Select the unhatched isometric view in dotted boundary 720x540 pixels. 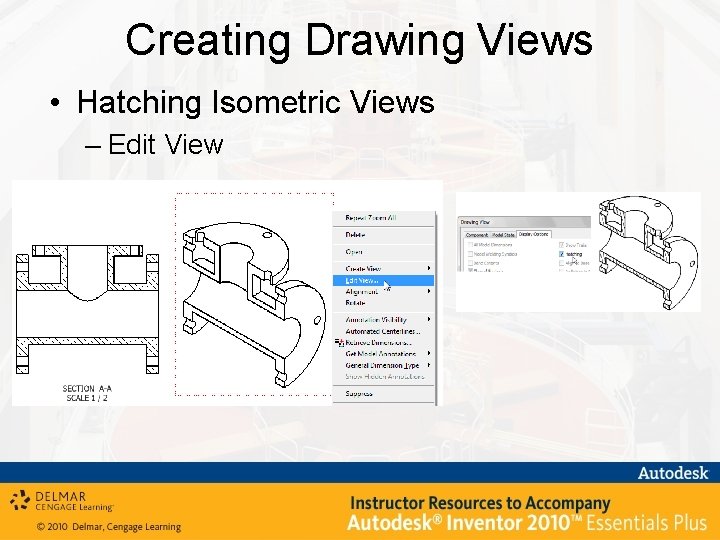[x=254, y=294]
